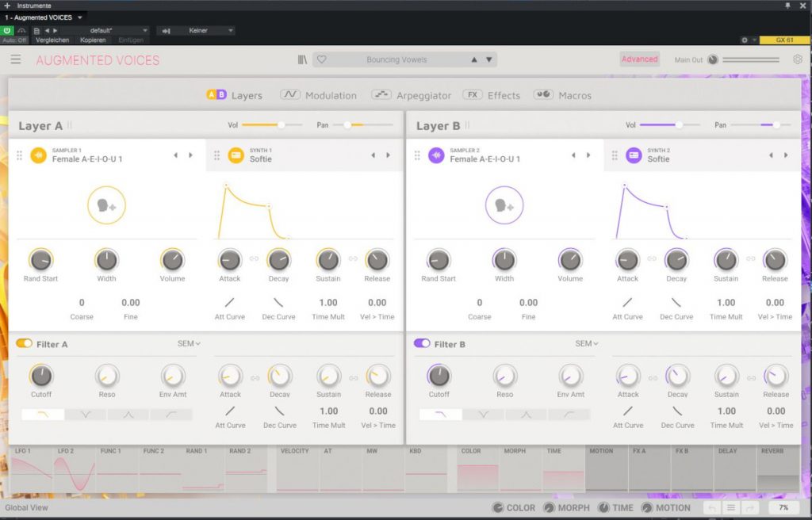Click Sampler 2 purple waveform icon
Image resolution: width=812 pixels, height=520 pixels.
tap(436, 155)
